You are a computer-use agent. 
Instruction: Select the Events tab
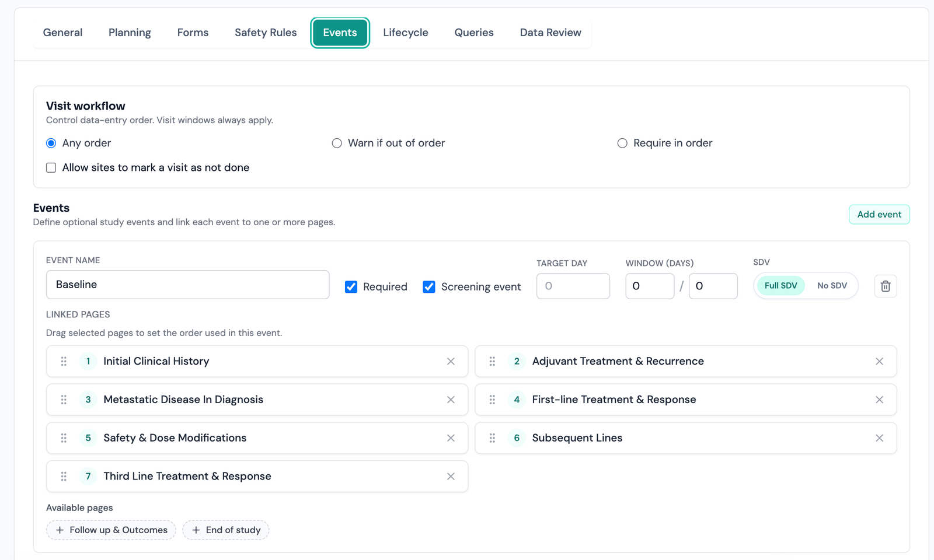340,33
